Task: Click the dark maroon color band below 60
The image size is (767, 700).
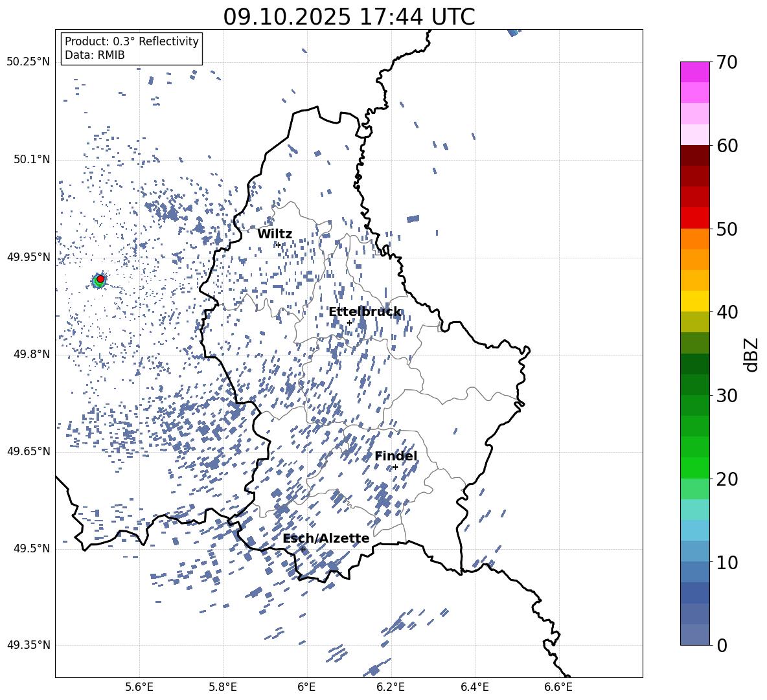Action: tap(694, 155)
